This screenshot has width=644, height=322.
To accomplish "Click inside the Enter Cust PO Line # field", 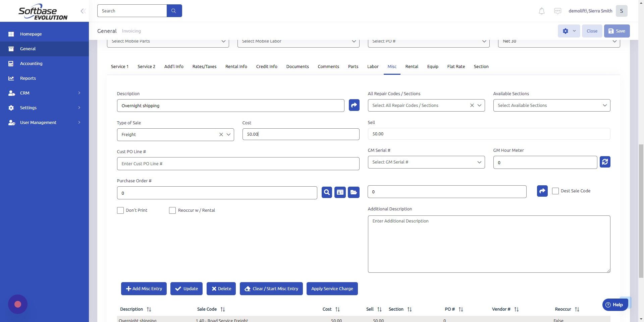I will coord(238,164).
